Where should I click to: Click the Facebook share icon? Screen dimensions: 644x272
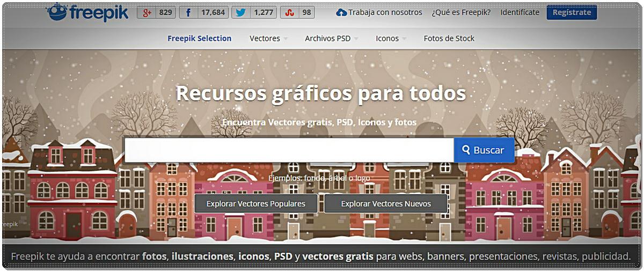tap(188, 12)
